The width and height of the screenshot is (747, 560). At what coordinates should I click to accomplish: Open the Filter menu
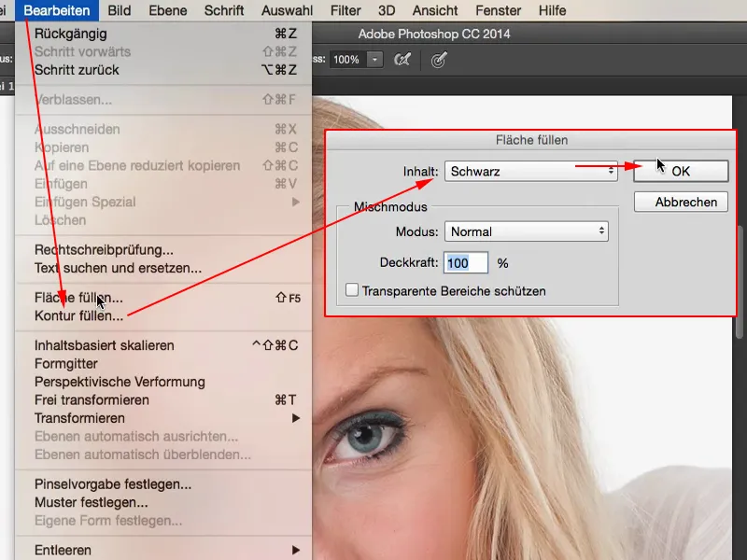345,10
